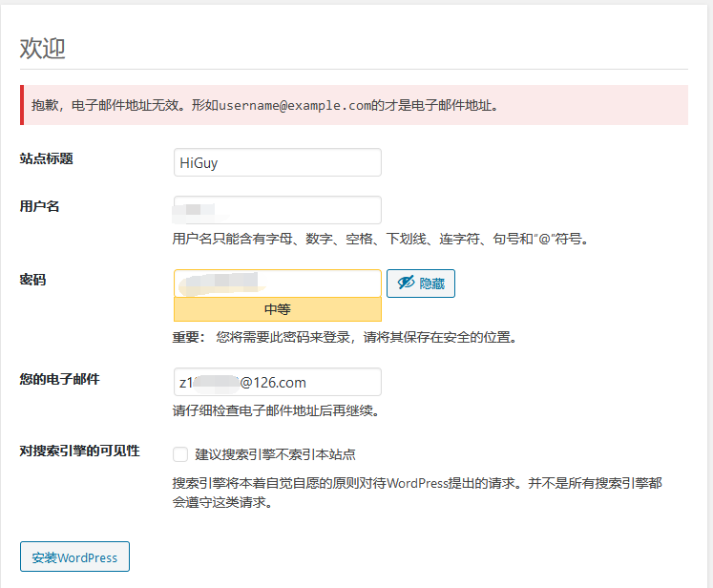
Task: Click the 中等 password strength indicator
Action: click(278, 309)
